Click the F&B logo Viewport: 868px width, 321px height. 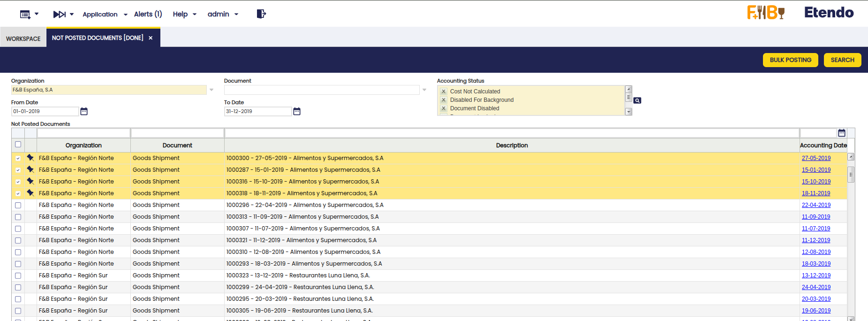click(x=766, y=13)
